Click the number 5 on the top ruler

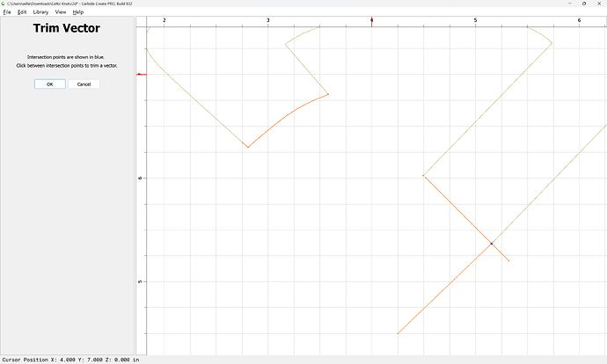point(475,19)
